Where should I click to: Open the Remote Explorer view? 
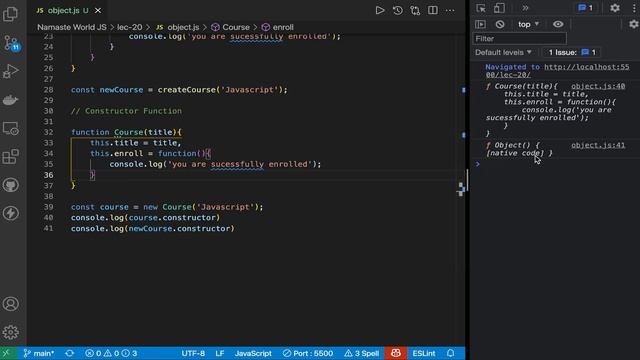click(x=11, y=129)
